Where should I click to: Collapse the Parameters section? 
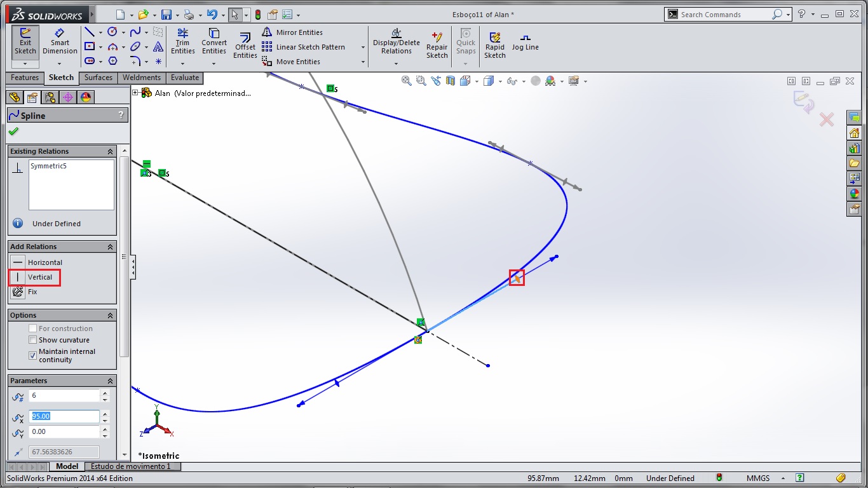pyautogui.click(x=110, y=381)
